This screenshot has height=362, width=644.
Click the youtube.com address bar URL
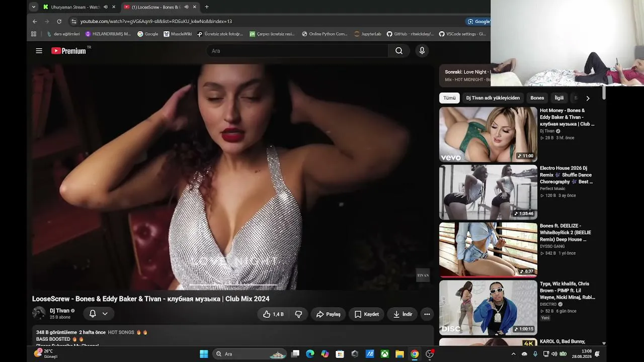pos(156,22)
